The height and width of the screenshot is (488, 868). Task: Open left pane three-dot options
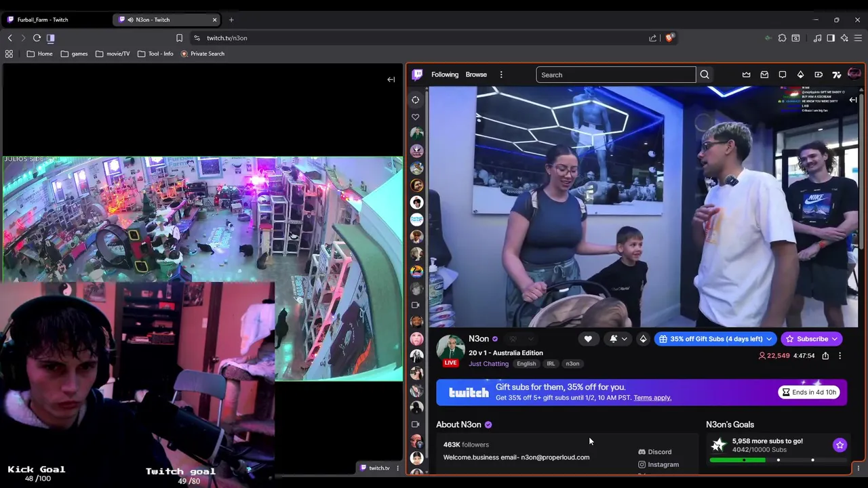pos(397,468)
